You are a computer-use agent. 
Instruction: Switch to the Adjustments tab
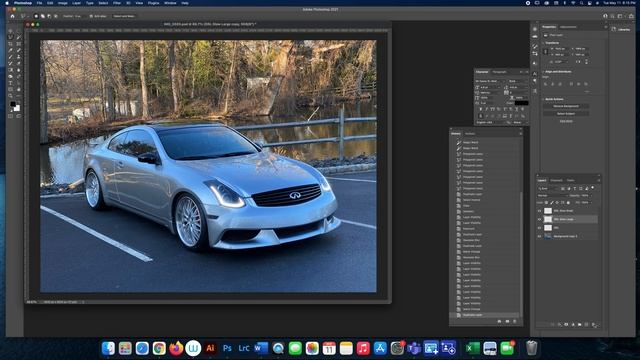[x=568, y=27]
